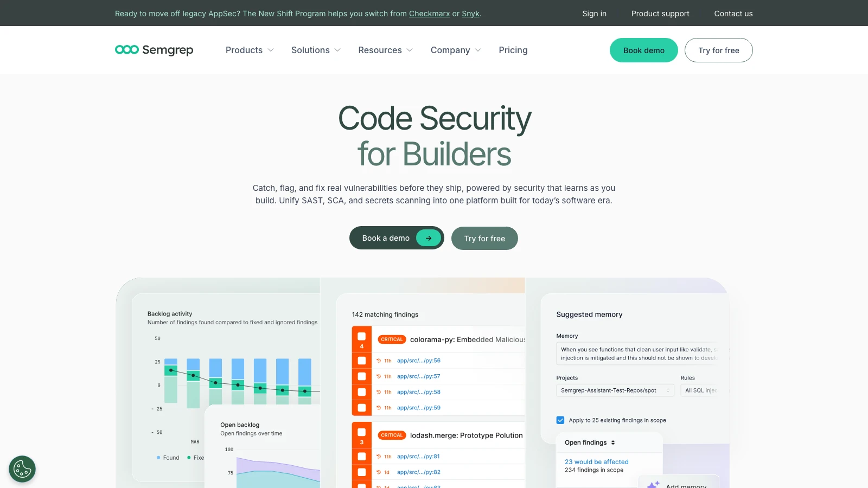Open finding app/src/.../py:81
868x488 pixels.
418,457
